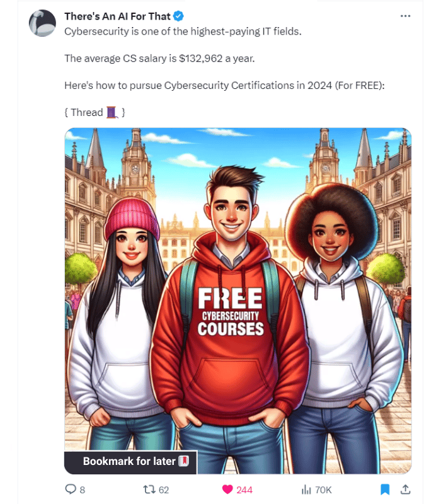Click the Bookmark for later banner

pyautogui.click(x=130, y=462)
